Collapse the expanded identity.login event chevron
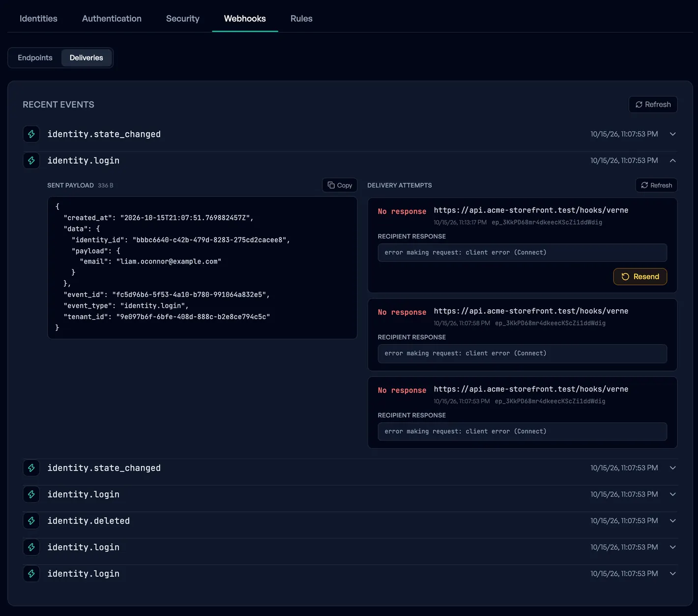The image size is (698, 616). point(673,160)
